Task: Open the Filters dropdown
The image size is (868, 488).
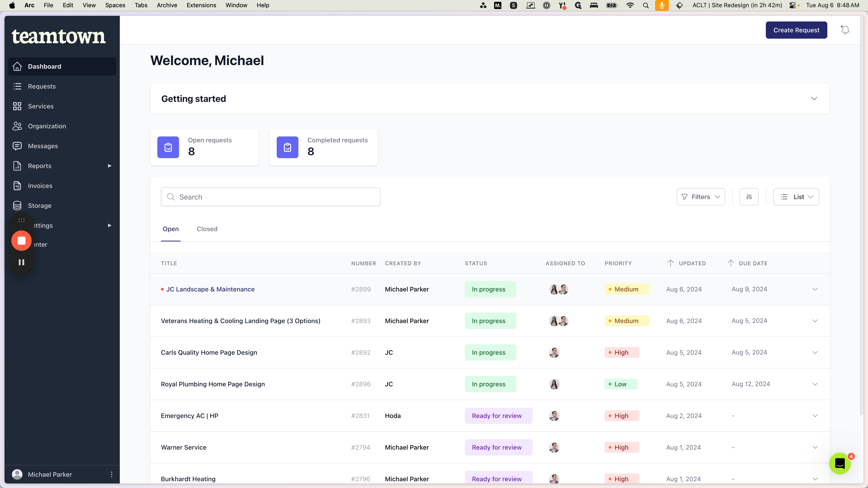Action: pyautogui.click(x=701, y=197)
